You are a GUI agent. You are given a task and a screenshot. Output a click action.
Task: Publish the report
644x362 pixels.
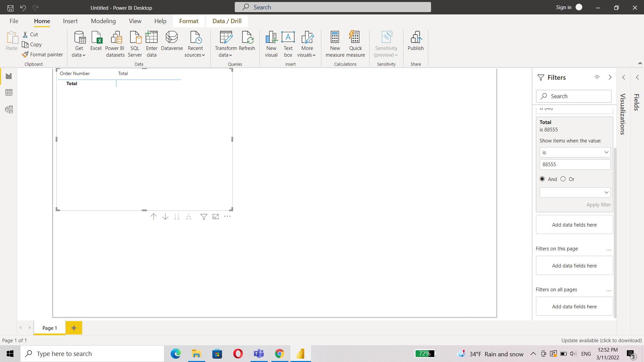click(416, 41)
